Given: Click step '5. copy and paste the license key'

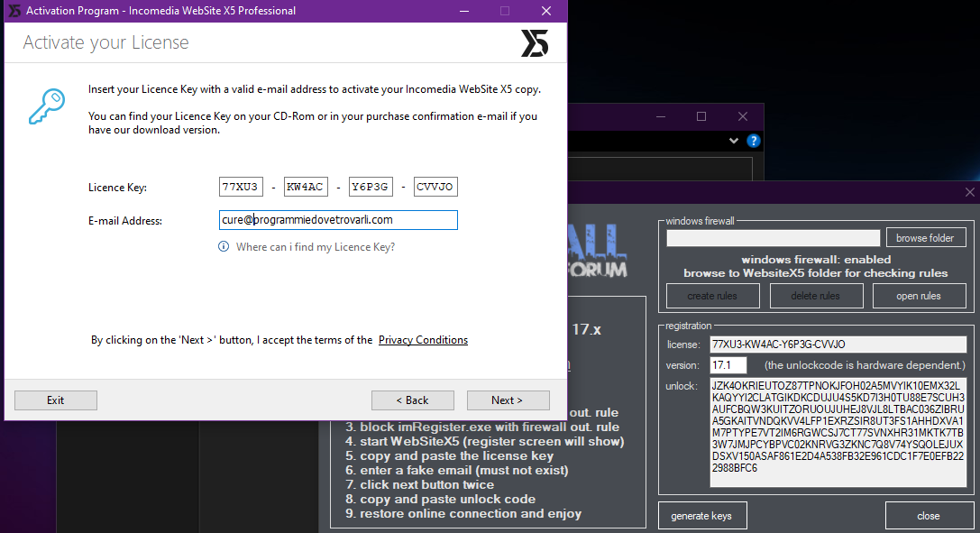Looking at the screenshot, I should pos(449,456).
